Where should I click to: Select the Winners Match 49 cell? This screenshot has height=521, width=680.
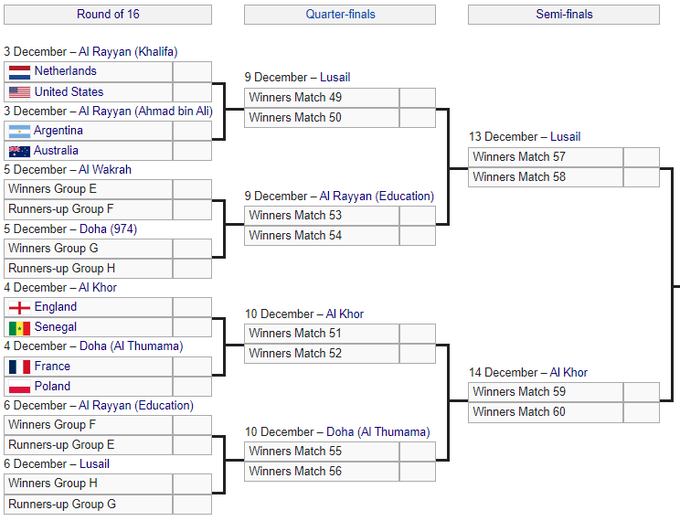pyautogui.click(x=322, y=98)
